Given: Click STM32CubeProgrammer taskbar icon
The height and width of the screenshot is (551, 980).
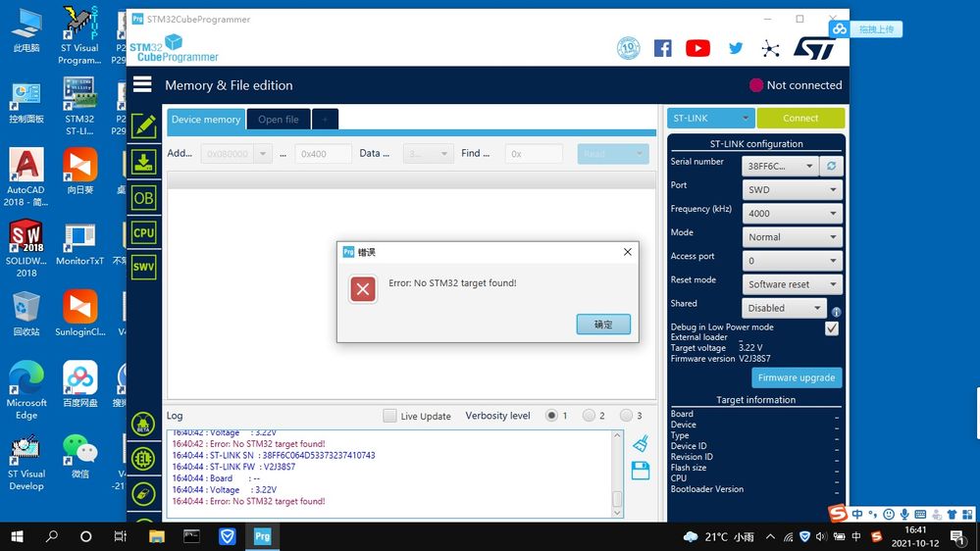Looking at the screenshot, I should (262, 536).
